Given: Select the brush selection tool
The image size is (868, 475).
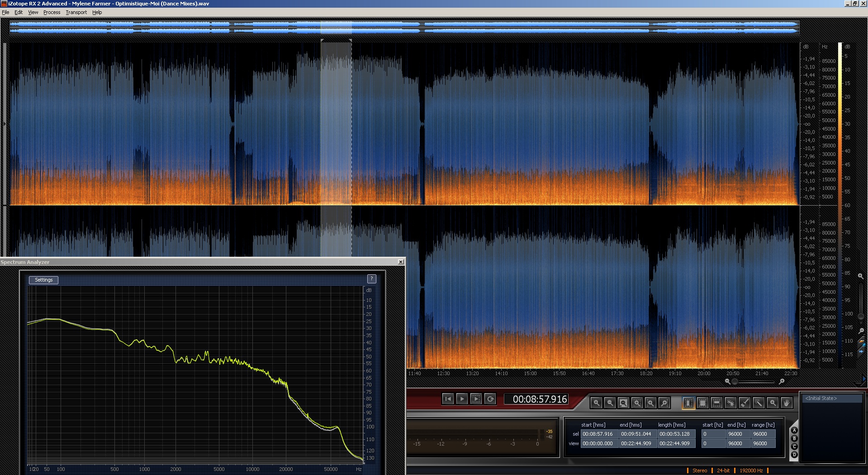Looking at the screenshot, I should pos(745,403).
